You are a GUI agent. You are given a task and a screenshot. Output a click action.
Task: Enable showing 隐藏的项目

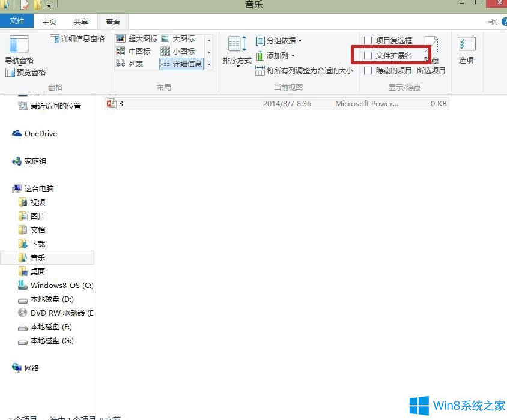367,70
